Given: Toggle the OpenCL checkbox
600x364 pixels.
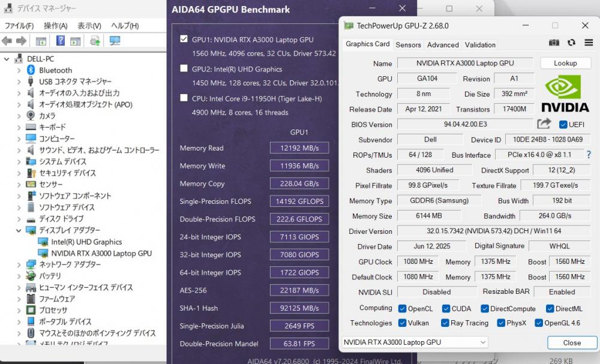Looking at the screenshot, I should pos(402,309).
